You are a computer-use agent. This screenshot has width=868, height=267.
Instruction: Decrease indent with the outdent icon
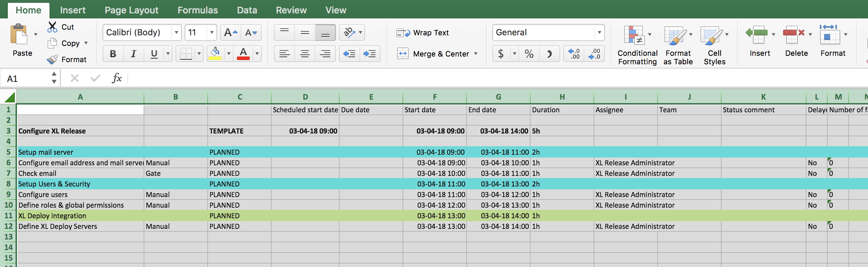click(x=349, y=54)
